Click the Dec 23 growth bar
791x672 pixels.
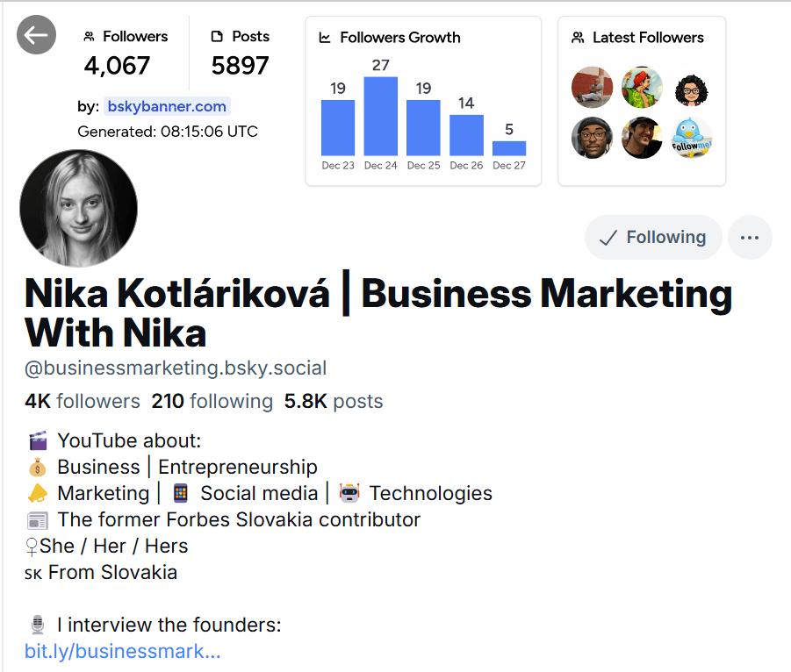(x=338, y=127)
